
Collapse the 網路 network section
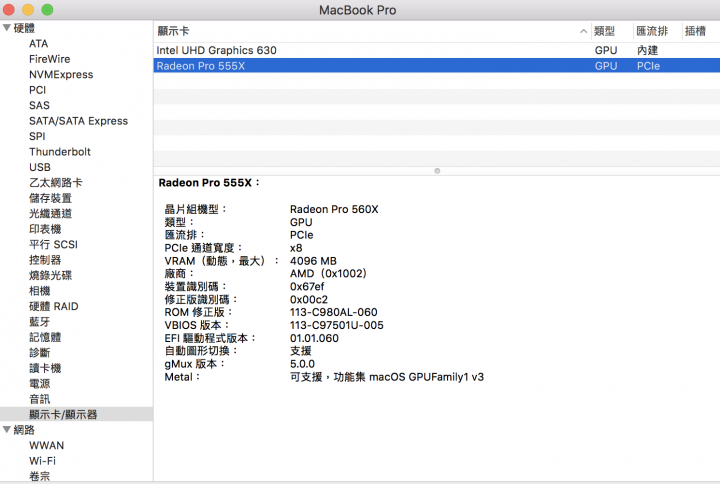tap(7, 430)
